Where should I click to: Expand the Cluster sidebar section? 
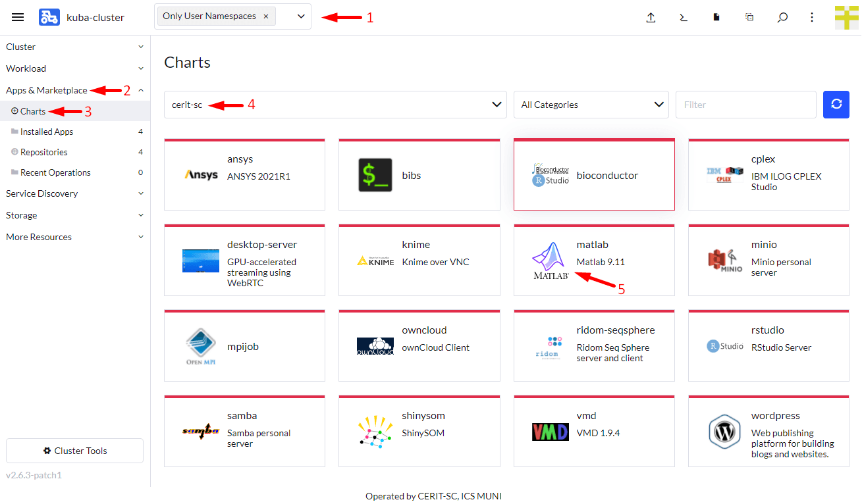pyautogui.click(x=74, y=47)
